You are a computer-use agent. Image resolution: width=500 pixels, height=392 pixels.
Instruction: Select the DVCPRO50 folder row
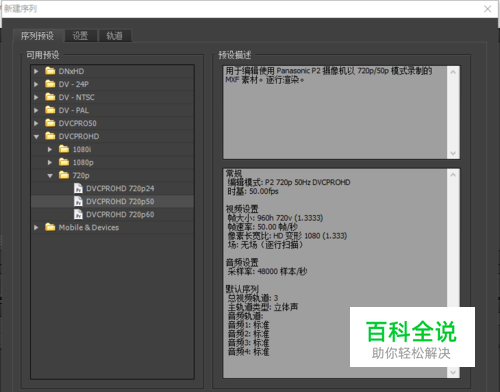[x=112, y=123]
